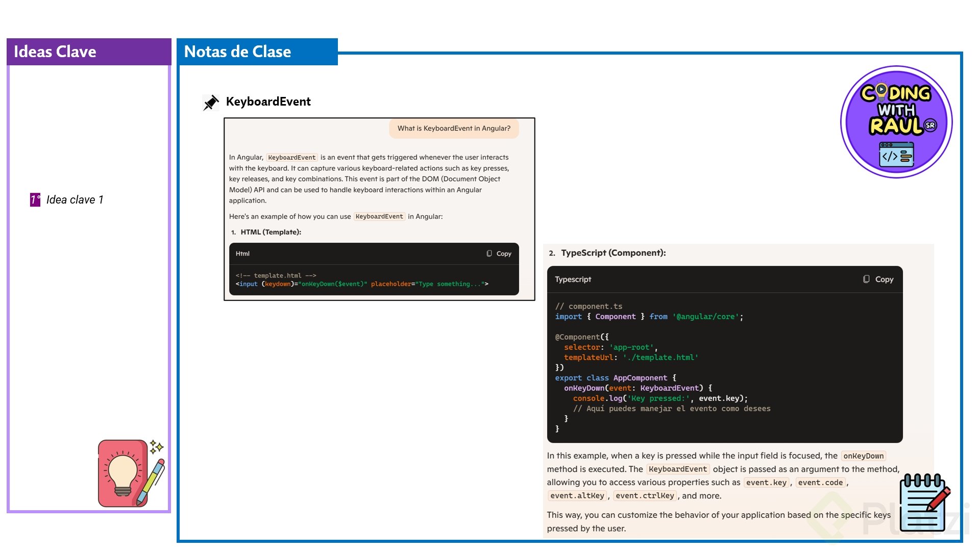Click the event.ctrlKey inline code tag
This screenshot has width=980, height=551.
pos(645,496)
